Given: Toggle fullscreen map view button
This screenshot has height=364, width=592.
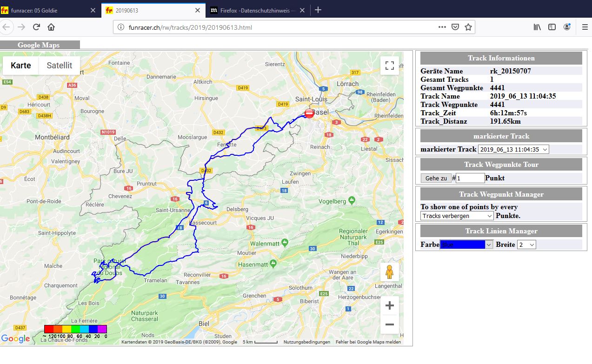Looking at the screenshot, I should click(390, 66).
